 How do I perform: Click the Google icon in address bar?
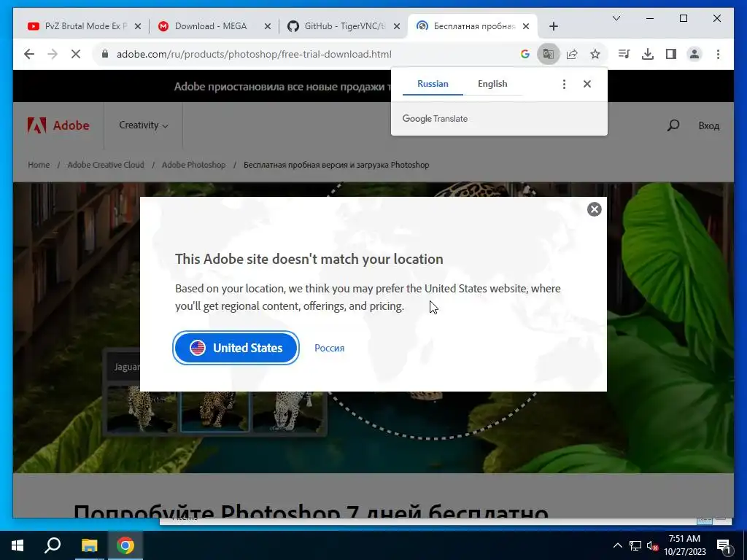coord(525,54)
